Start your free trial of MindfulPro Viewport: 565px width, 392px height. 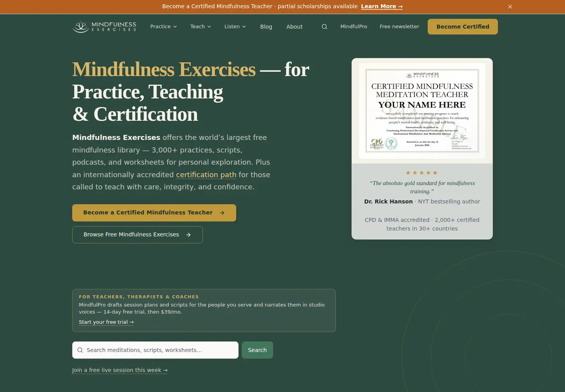(106, 322)
